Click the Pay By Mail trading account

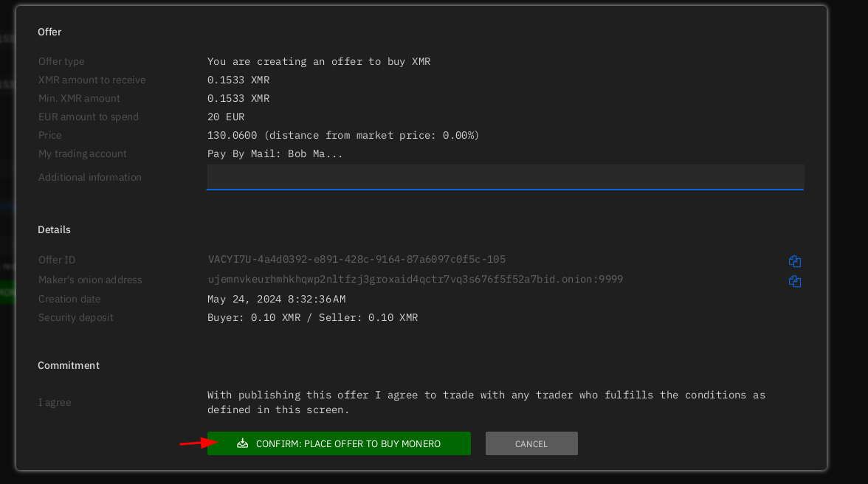275,153
